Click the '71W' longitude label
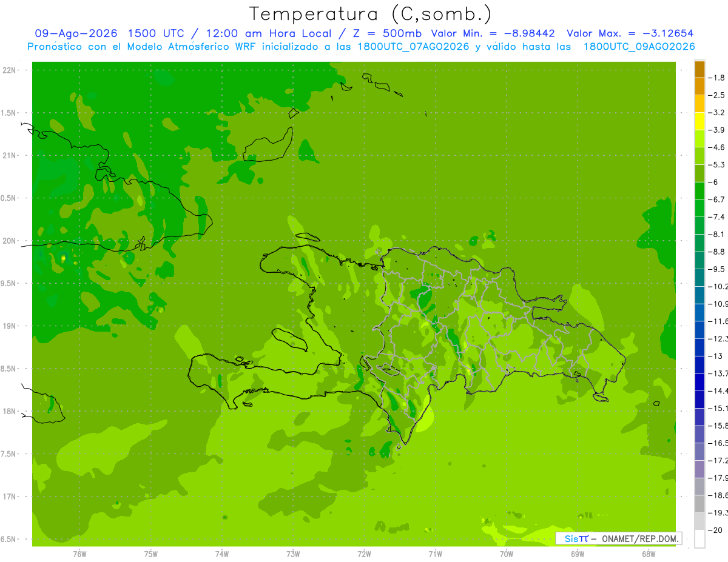728x562 pixels. pyautogui.click(x=435, y=554)
